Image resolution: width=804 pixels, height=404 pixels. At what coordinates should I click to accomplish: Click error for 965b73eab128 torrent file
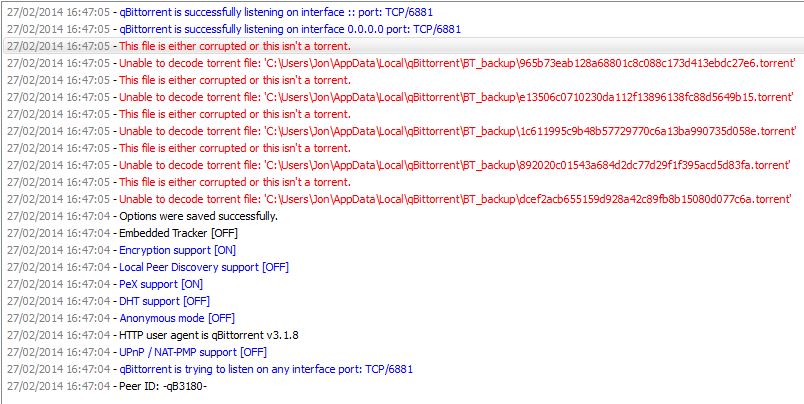401,63
